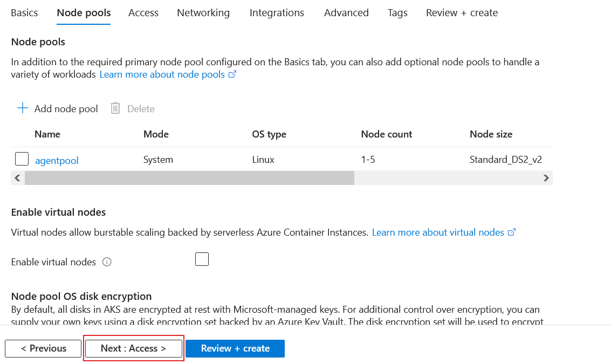Open the Tags tab
Image resolution: width=611 pixels, height=364 pixels.
point(397,12)
